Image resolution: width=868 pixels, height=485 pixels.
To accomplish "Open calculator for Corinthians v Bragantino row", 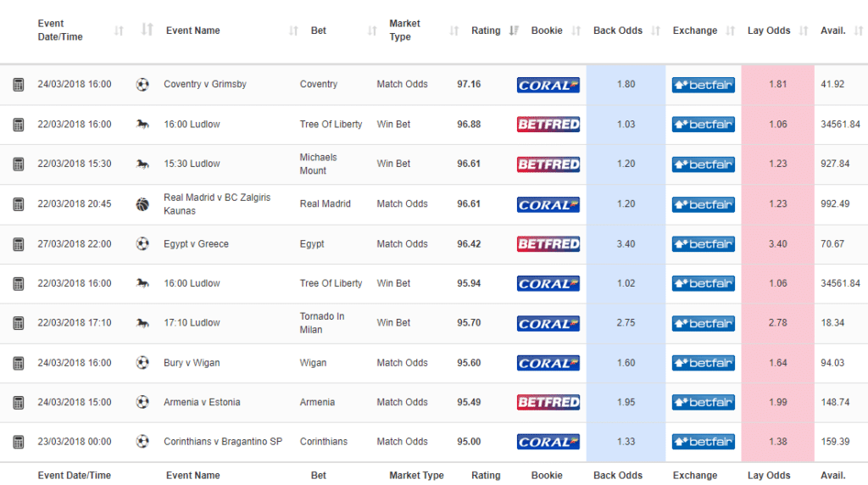I will [19, 442].
